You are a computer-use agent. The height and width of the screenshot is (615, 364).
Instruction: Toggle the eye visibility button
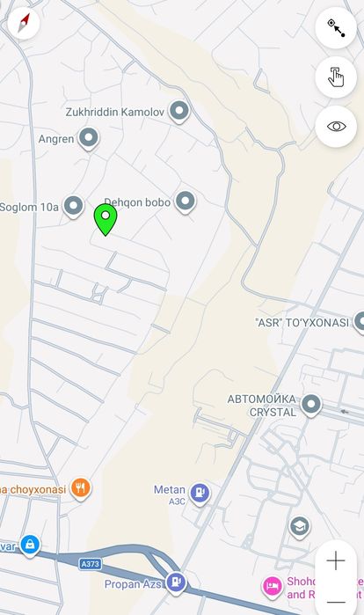pos(336,127)
